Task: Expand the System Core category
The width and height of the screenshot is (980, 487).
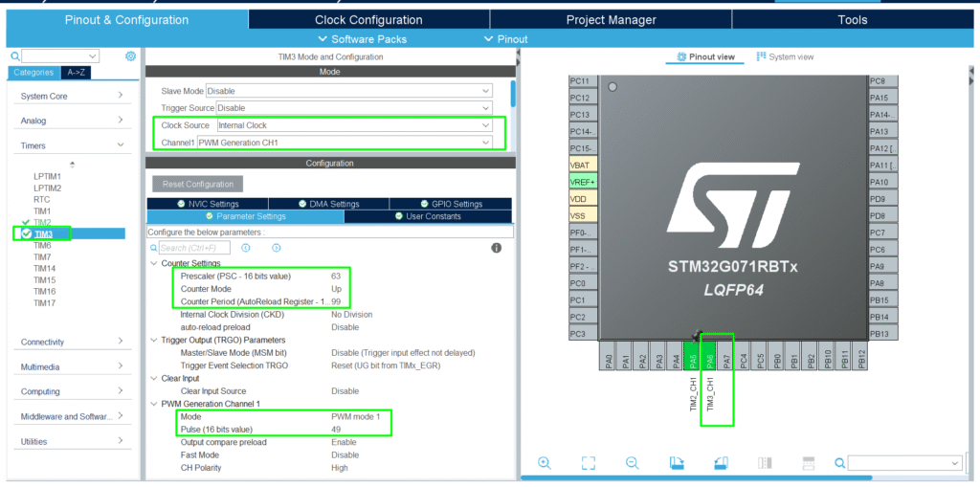Action: click(72, 96)
